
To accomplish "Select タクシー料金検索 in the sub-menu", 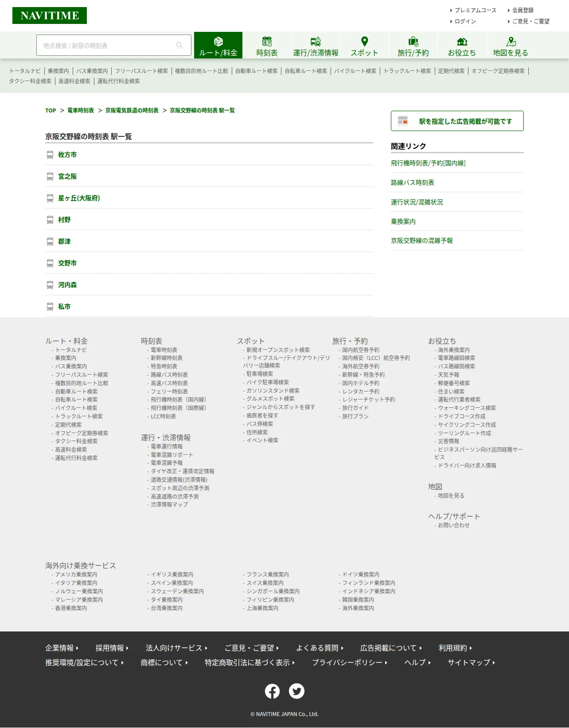I will click(x=30, y=81).
